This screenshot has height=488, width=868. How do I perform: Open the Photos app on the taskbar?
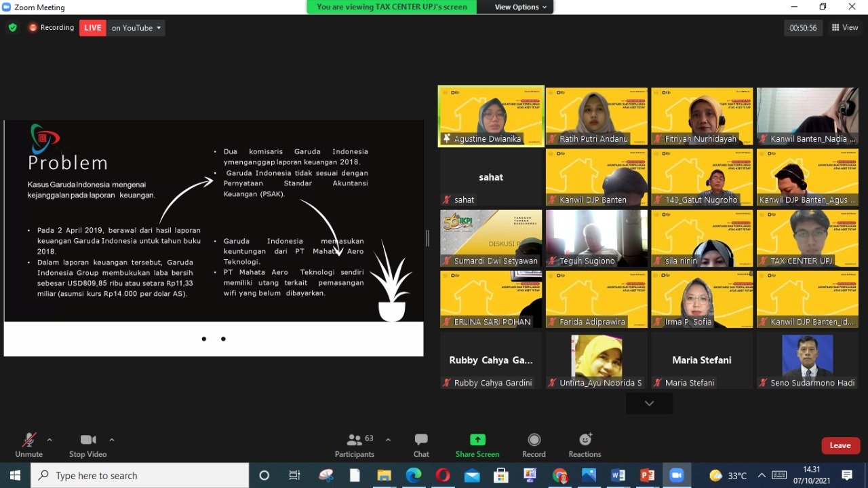click(x=589, y=475)
